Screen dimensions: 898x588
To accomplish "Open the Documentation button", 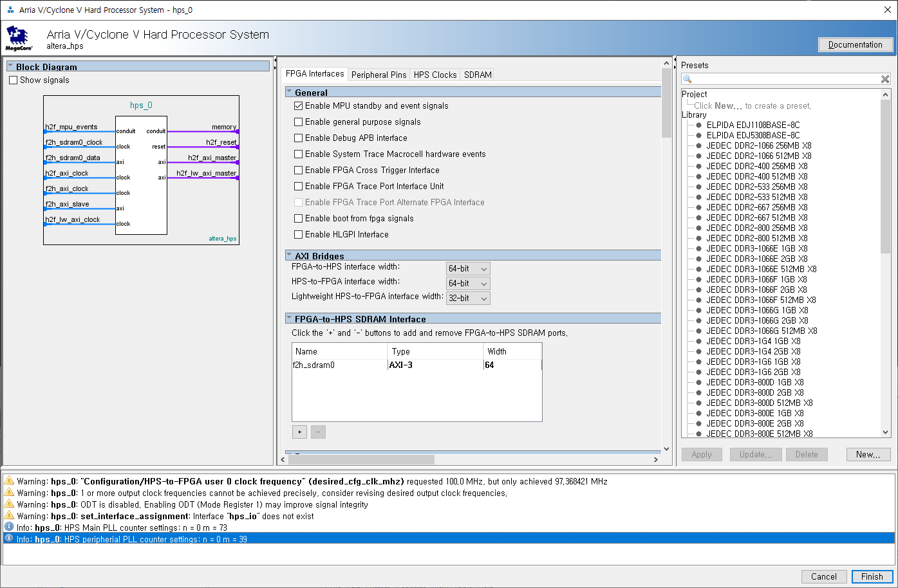I will [x=855, y=44].
